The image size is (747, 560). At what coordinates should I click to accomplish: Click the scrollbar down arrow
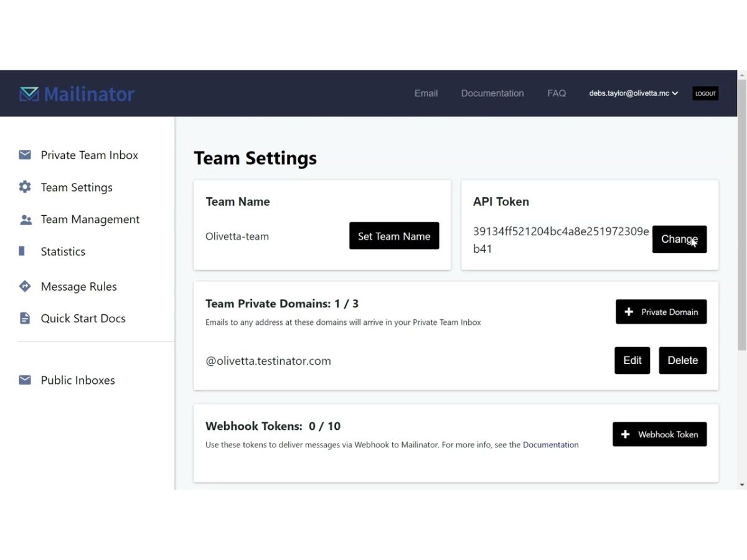(x=741, y=485)
